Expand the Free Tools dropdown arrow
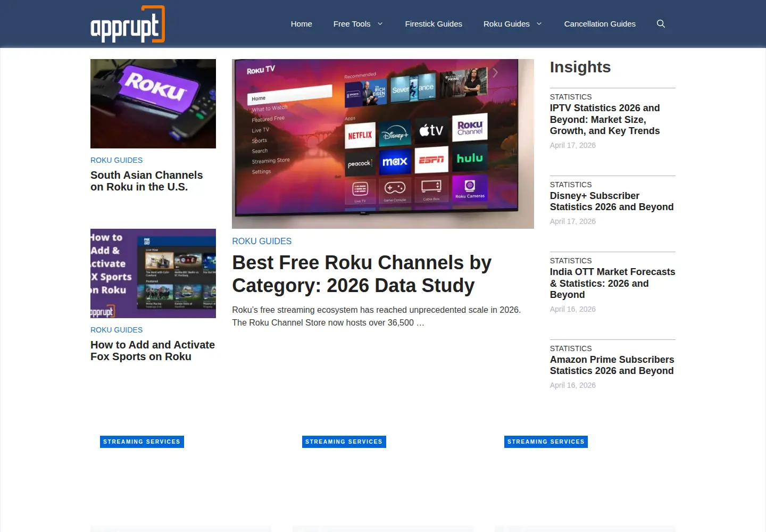This screenshot has width=766, height=532. click(x=380, y=24)
